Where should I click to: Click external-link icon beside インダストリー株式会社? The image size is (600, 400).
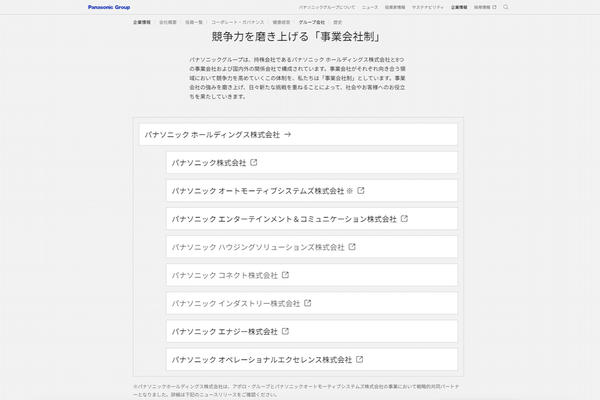(x=308, y=303)
